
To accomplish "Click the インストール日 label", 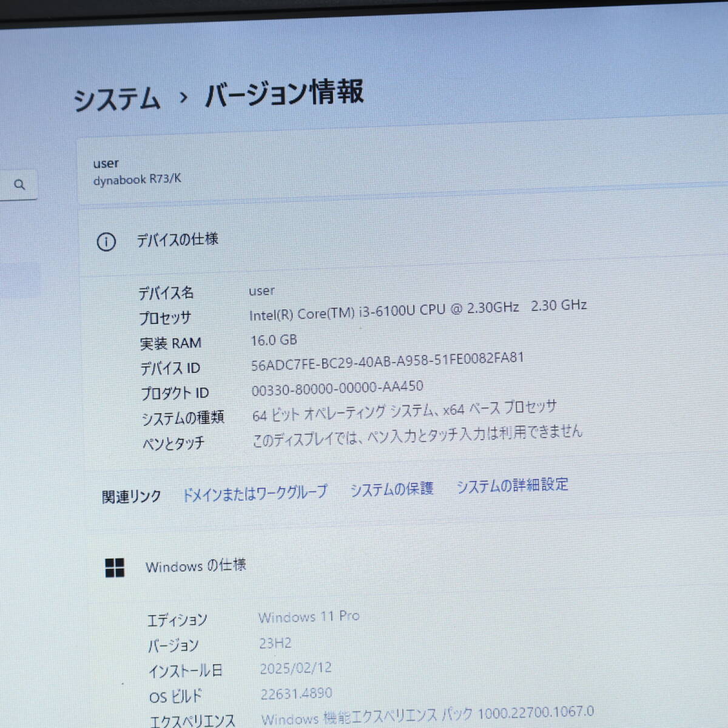I will coord(186,671).
